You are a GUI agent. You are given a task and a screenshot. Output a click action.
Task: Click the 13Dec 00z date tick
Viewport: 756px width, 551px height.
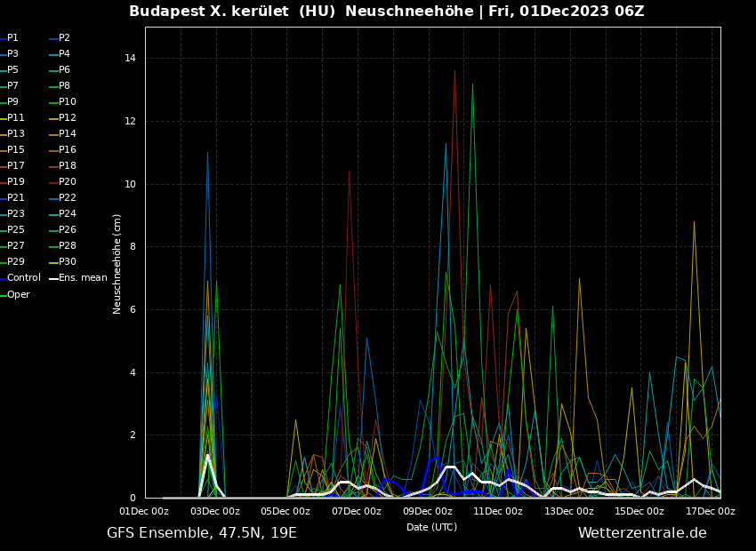569,511
